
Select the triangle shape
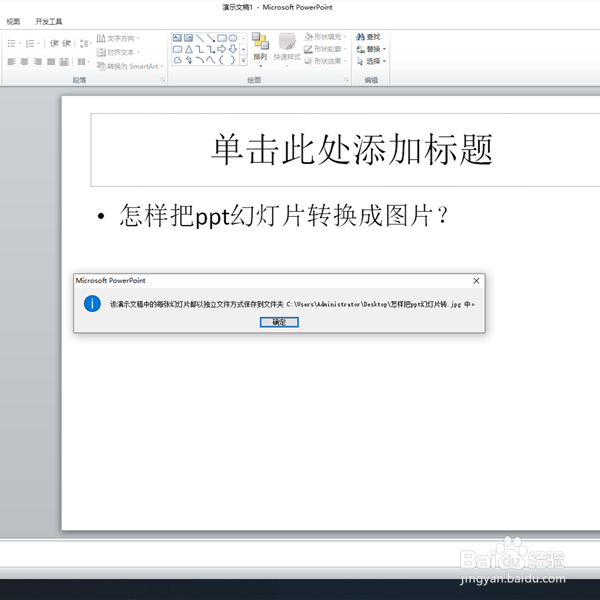pos(188,49)
